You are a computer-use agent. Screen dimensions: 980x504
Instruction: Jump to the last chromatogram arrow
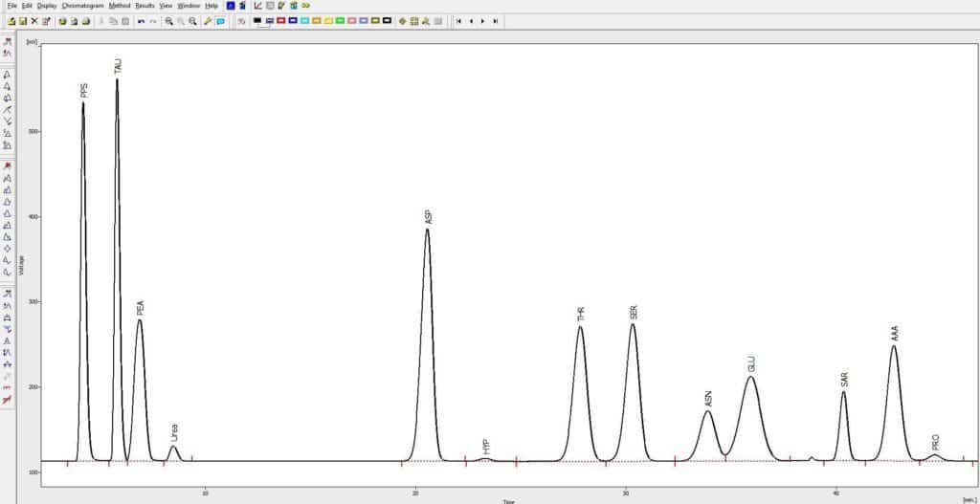coord(496,21)
